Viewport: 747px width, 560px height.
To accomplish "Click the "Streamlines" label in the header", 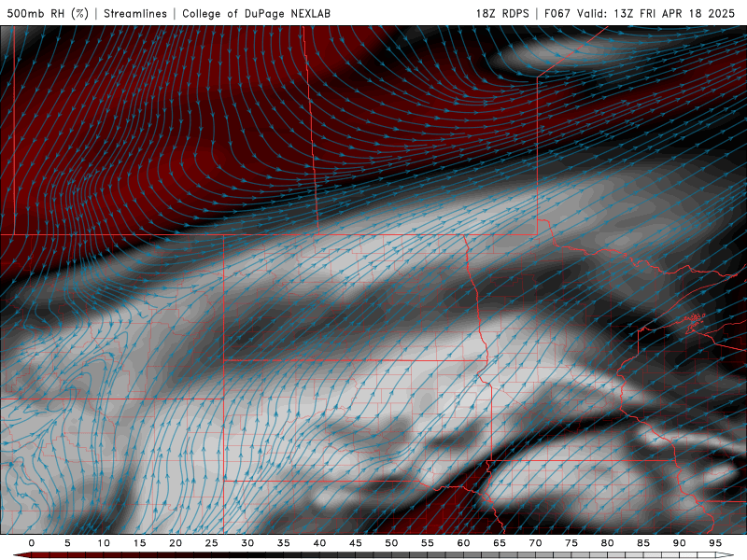I will pos(135,13).
